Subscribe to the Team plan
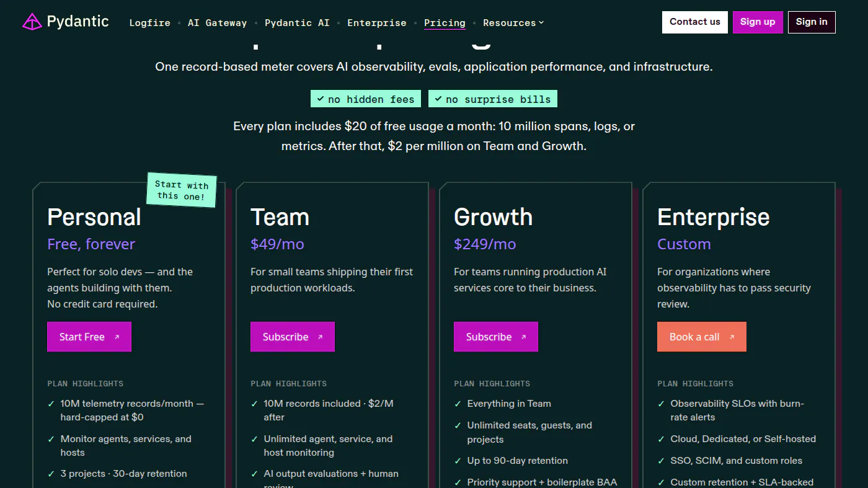 pyautogui.click(x=293, y=337)
